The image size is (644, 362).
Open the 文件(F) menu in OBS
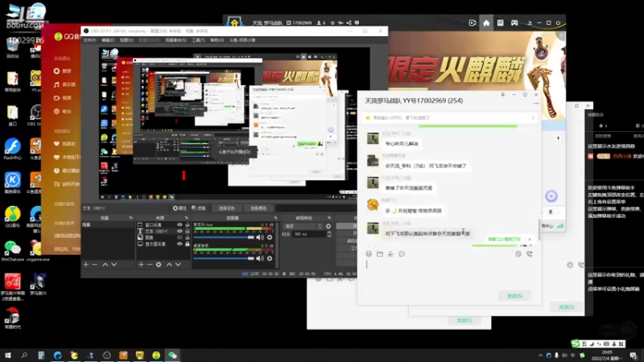click(89, 40)
